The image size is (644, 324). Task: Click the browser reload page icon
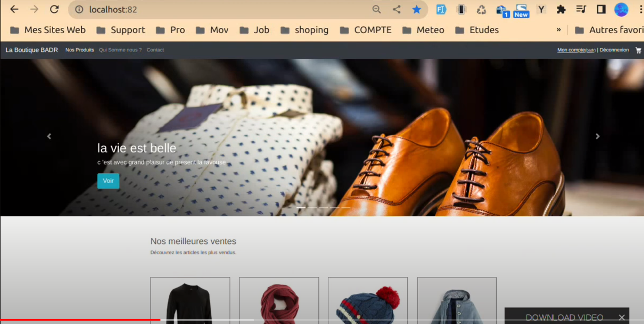tap(54, 10)
